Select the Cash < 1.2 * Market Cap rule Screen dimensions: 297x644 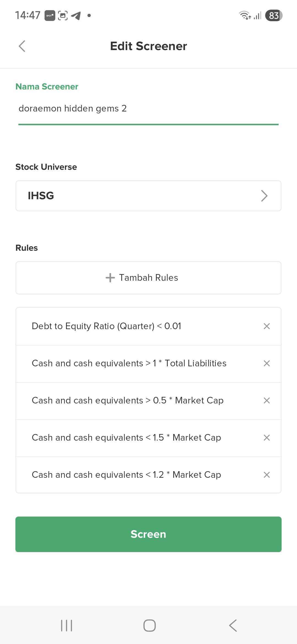tap(127, 475)
